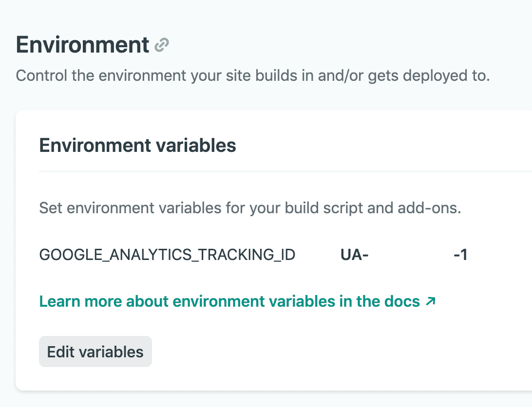532x407 pixels.
Task: Click the Set environment variables helper text
Action: coord(250,208)
